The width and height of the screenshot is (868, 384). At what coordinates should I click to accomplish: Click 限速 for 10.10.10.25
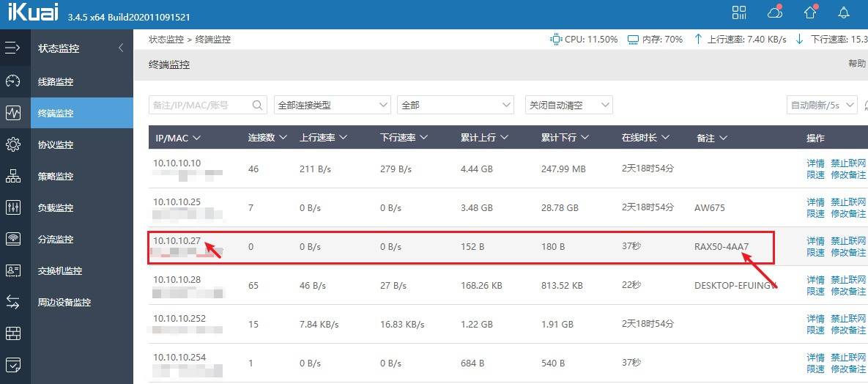[815, 213]
